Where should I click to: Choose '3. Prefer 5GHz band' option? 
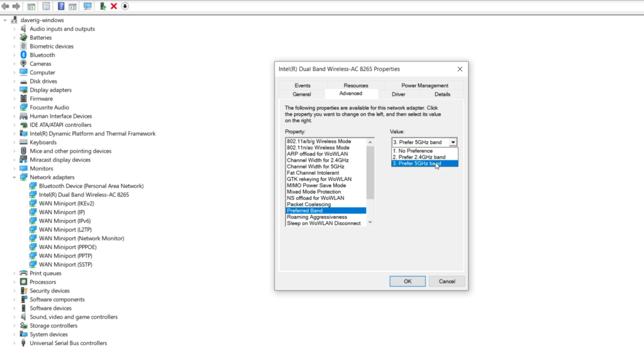click(x=425, y=163)
